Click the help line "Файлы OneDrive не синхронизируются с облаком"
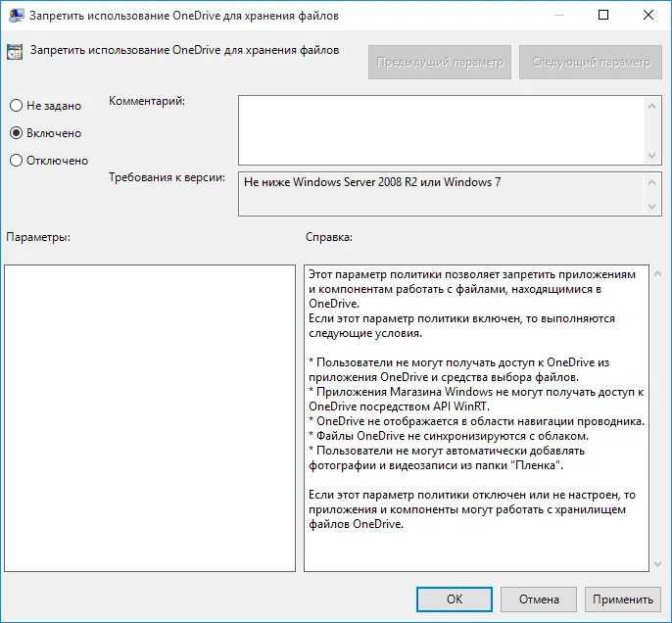Screen dimensions: 672x623 pos(449,436)
